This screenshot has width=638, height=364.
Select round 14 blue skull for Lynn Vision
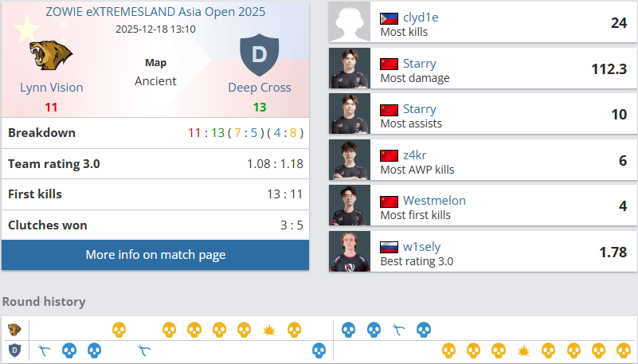(x=374, y=330)
